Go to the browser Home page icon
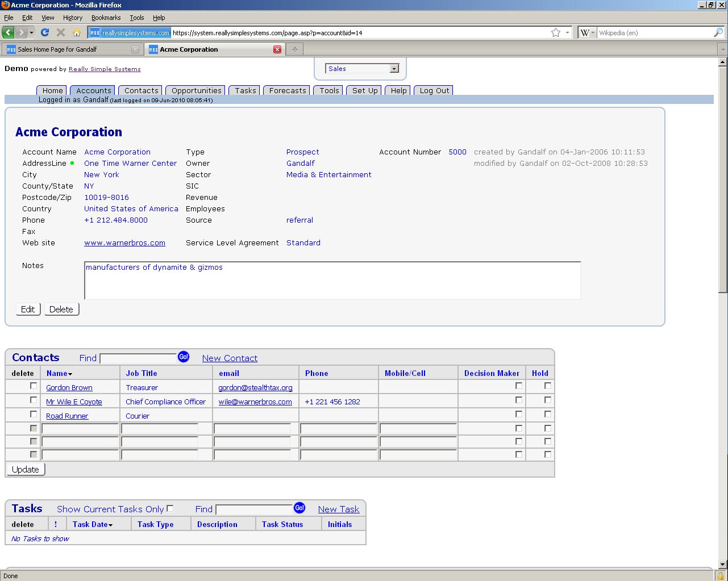 (77, 32)
